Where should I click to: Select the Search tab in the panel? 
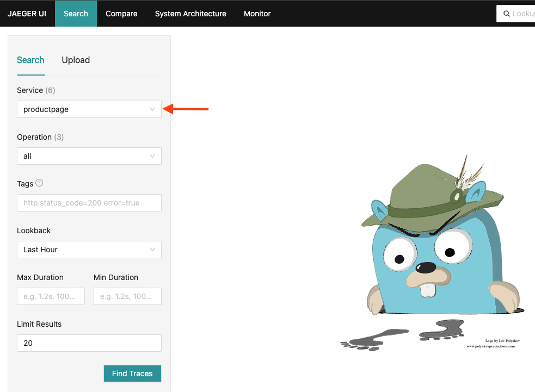pyautogui.click(x=30, y=60)
